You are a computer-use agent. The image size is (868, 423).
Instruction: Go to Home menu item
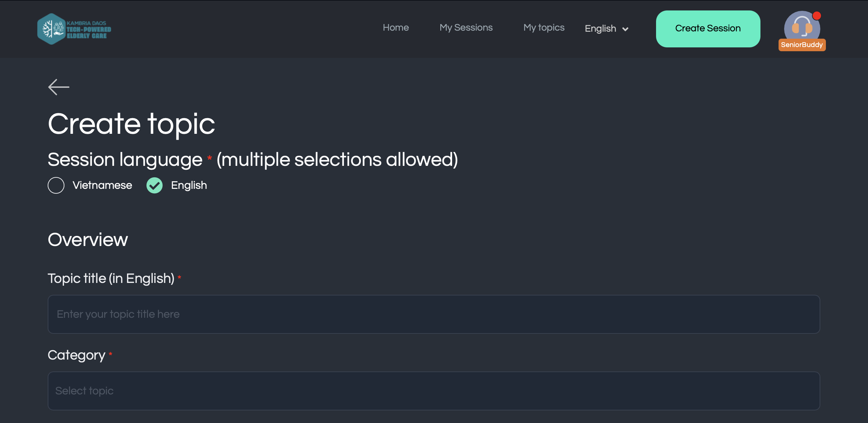pyautogui.click(x=396, y=28)
